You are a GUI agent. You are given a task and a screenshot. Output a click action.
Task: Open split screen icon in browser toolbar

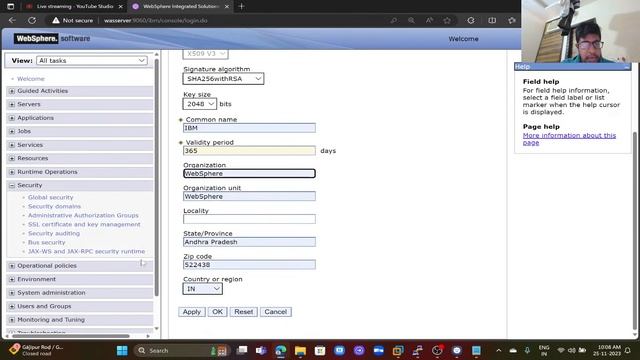[492, 20]
